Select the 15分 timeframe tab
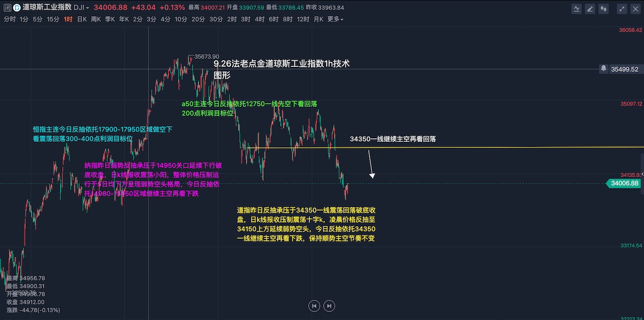The image size is (644, 320). [x=53, y=19]
